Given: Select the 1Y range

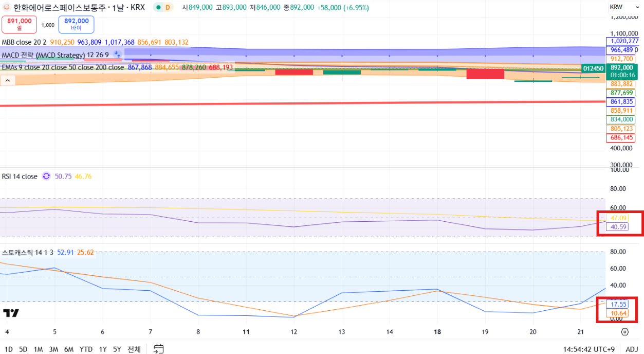Looking at the screenshot, I should pos(103,349).
